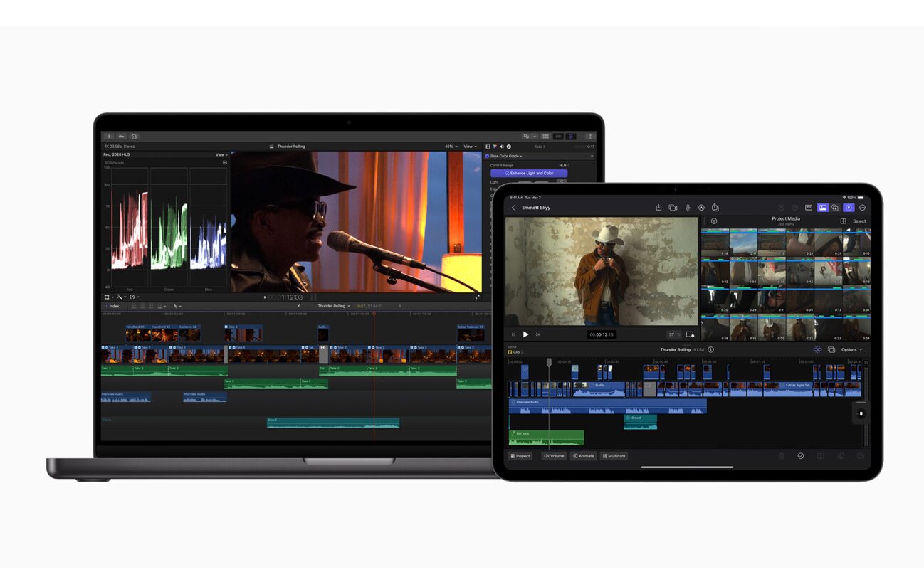
Task: Select the Crowd teal audio clip on Mac
Action: click(x=332, y=423)
